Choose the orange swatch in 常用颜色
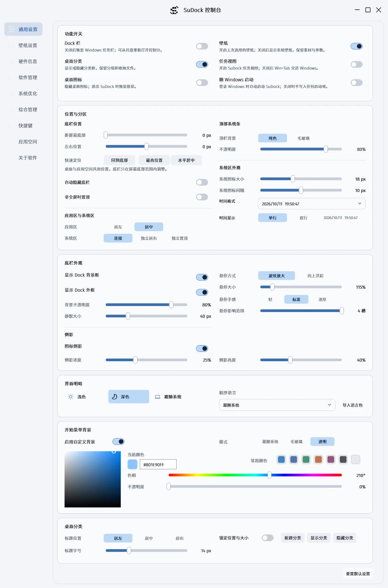 (318, 460)
